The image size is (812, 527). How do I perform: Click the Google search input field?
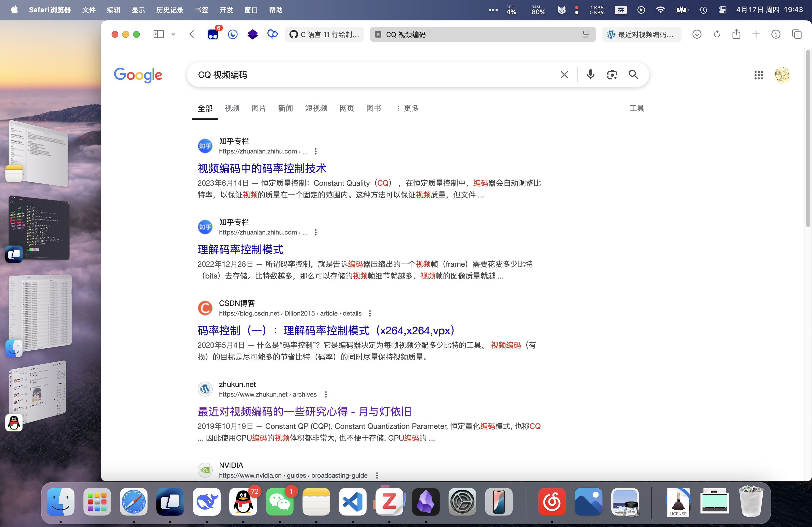(x=375, y=75)
